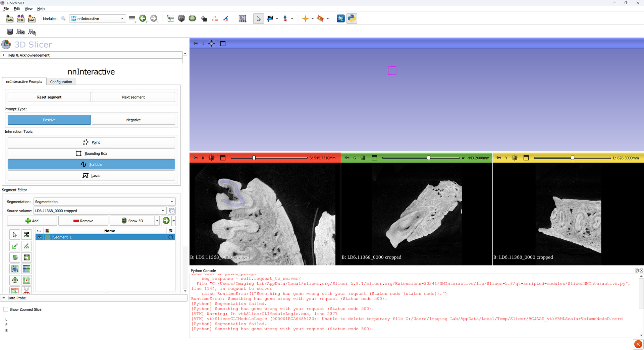Image resolution: width=644 pixels, height=350 pixels.
Task: Open the crosshair options dropdown arrow
Action: (x=312, y=18)
